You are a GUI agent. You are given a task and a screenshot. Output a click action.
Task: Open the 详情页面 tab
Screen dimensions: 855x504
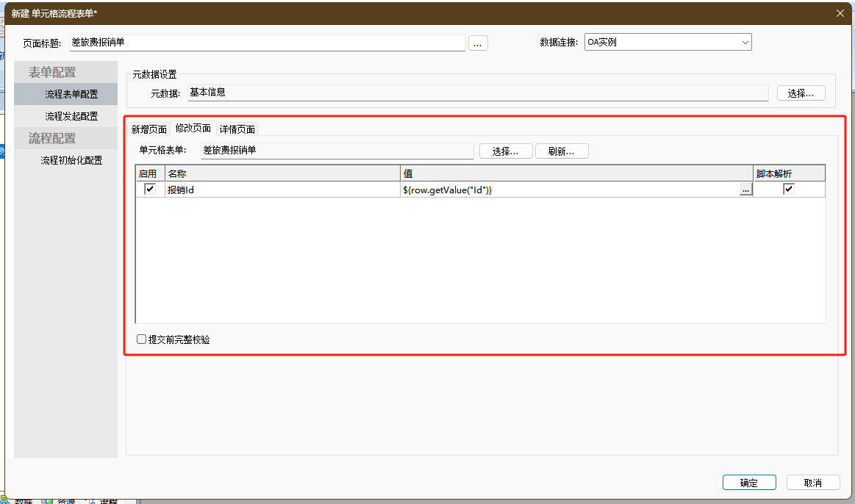(x=237, y=129)
